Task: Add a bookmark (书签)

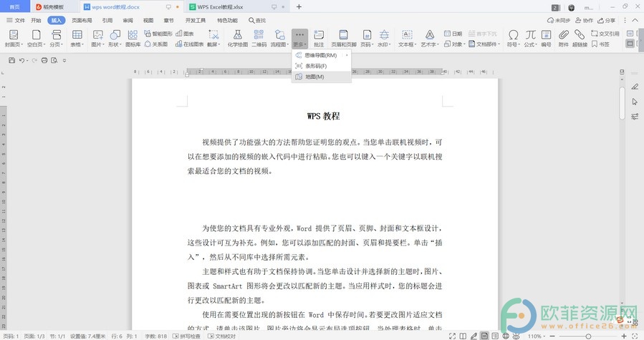Action: click(x=600, y=44)
